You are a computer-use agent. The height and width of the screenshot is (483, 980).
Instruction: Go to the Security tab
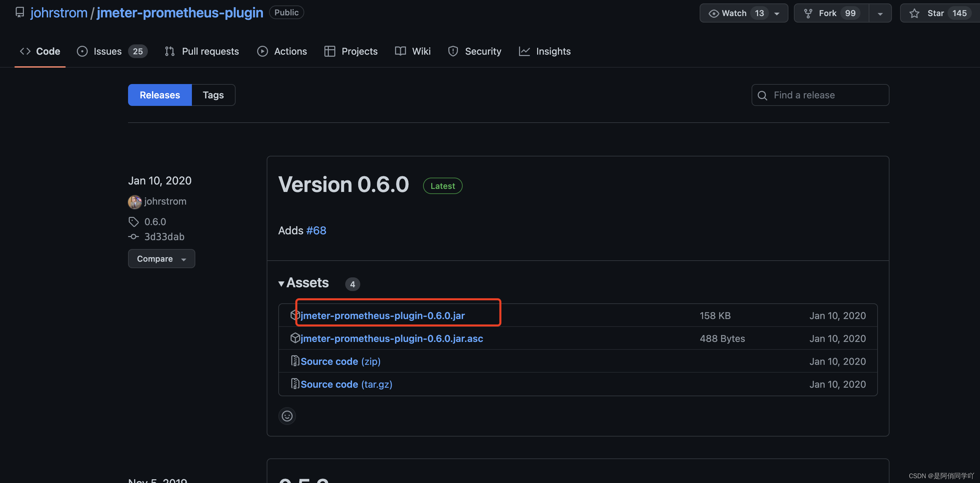pyautogui.click(x=474, y=51)
